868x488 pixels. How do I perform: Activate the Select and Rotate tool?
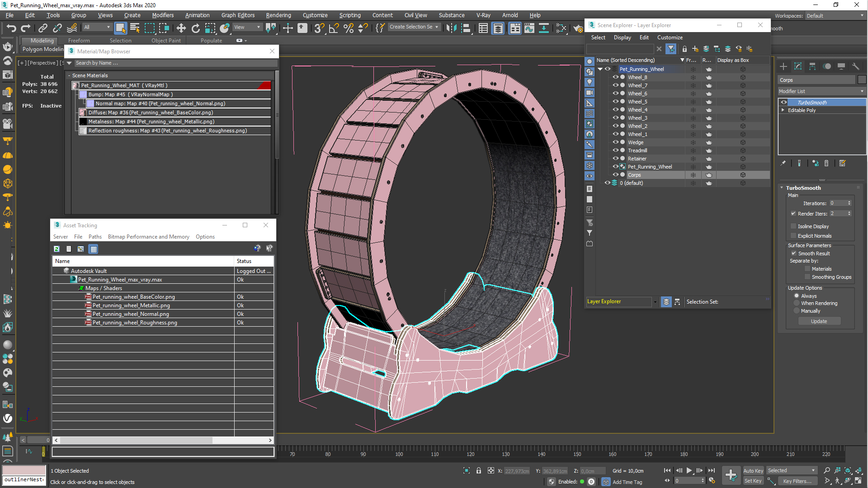pyautogui.click(x=195, y=28)
